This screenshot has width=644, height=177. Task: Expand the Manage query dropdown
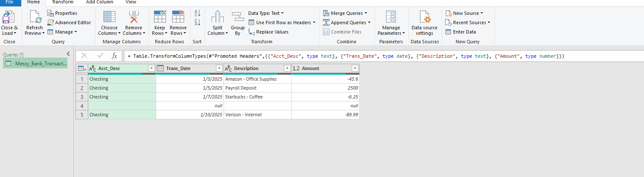coord(76,32)
